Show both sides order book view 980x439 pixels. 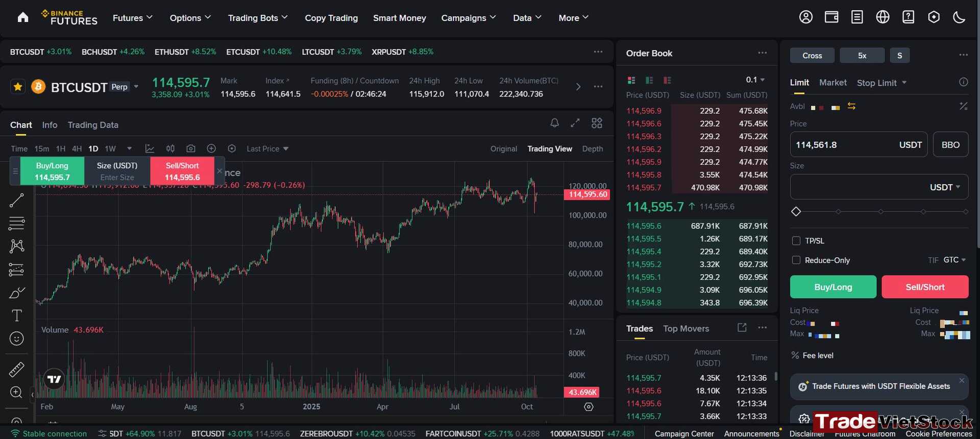click(631, 80)
